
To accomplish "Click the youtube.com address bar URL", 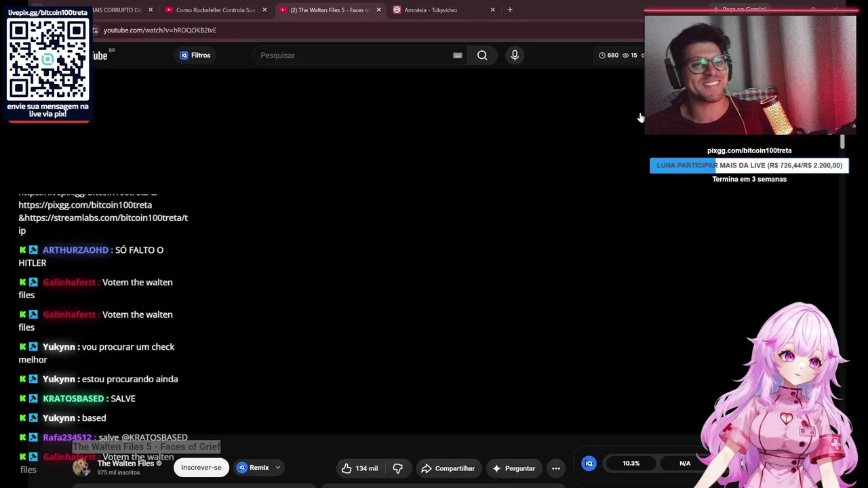I will pyautogui.click(x=160, y=30).
